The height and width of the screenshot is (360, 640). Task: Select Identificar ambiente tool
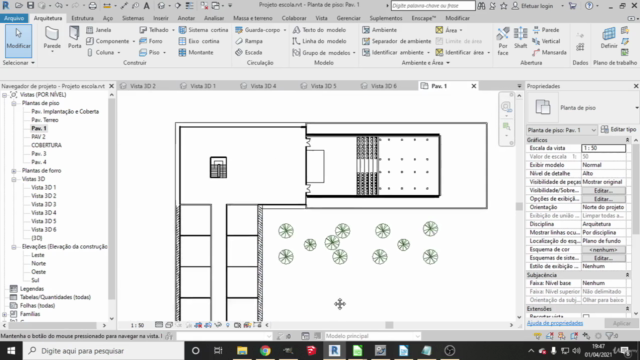(x=393, y=52)
